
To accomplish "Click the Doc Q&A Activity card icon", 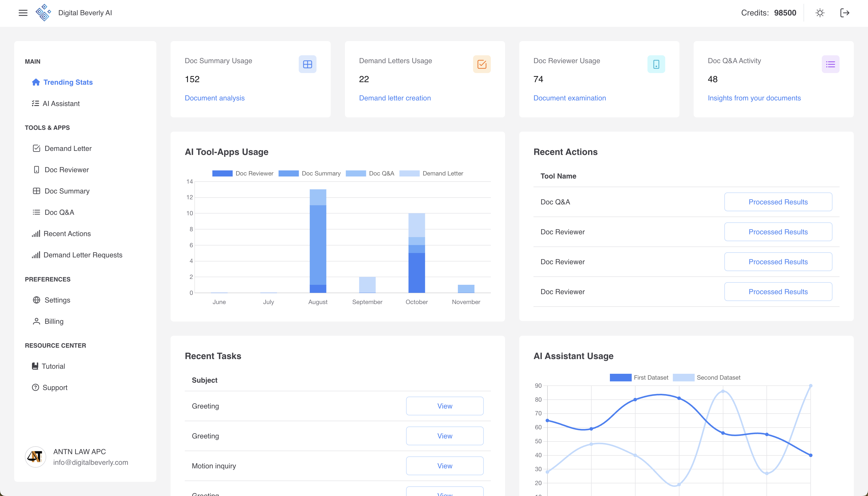I will click(x=830, y=64).
